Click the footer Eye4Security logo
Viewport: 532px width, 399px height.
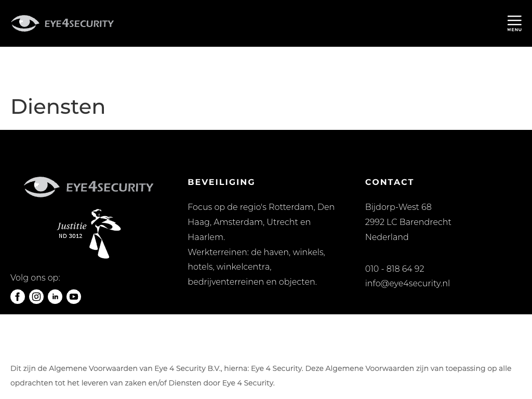[89, 187]
